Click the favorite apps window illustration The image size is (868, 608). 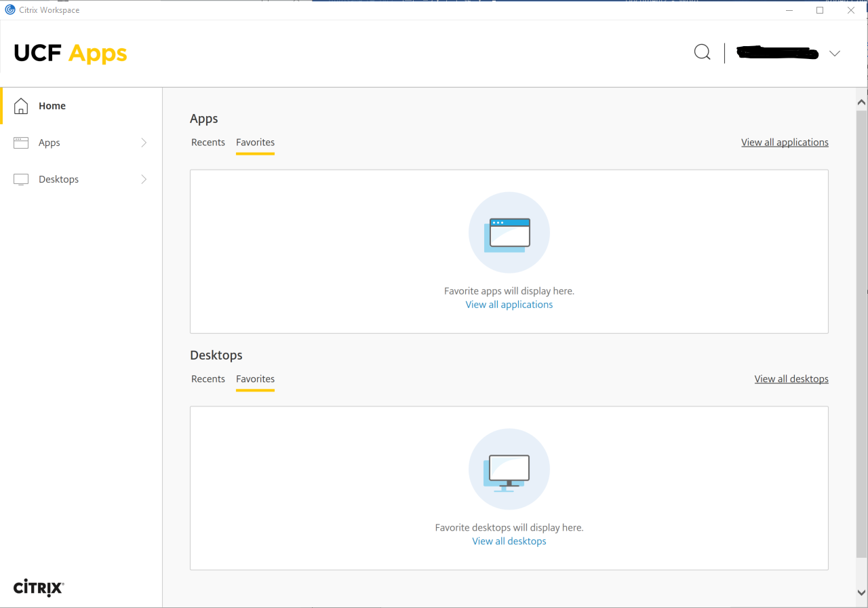(509, 233)
